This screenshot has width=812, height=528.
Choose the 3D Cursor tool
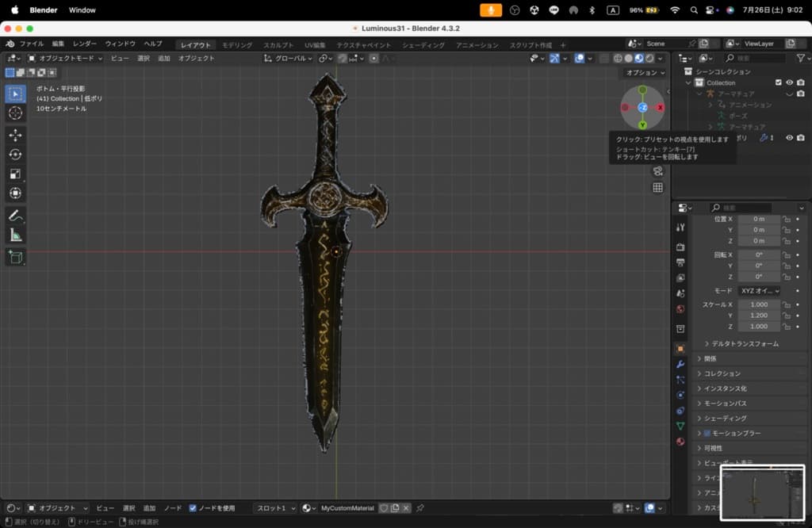pos(15,113)
